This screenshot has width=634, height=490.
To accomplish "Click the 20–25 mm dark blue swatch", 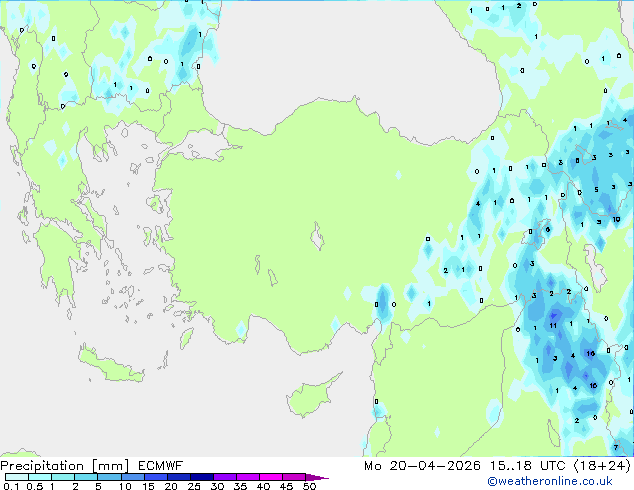I will [178, 477].
